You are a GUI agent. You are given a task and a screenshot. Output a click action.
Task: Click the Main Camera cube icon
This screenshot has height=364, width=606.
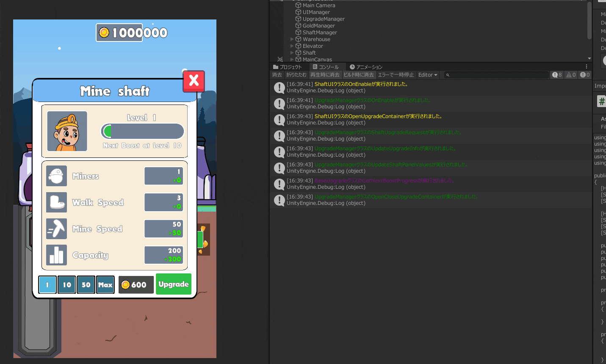298,6
